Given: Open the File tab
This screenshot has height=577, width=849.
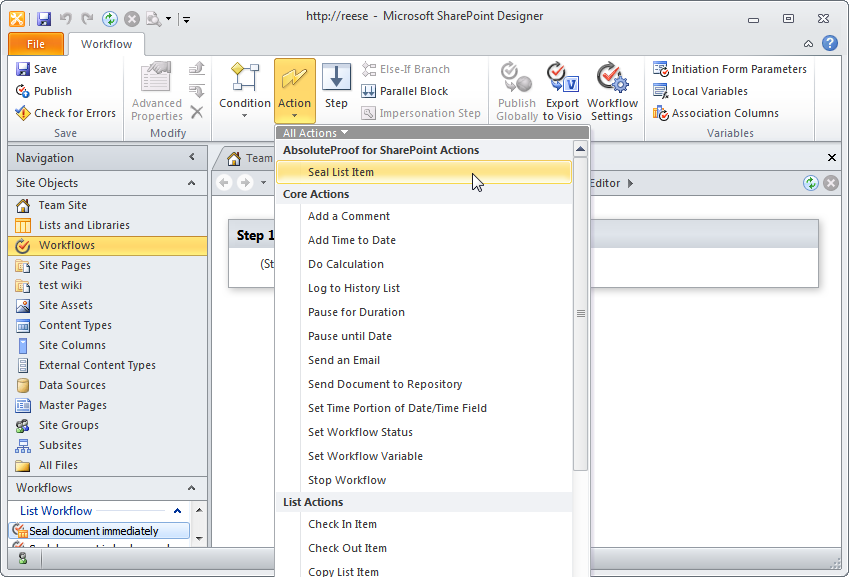Looking at the screenshot, I should pyautogui.click(x=36, y=44).
